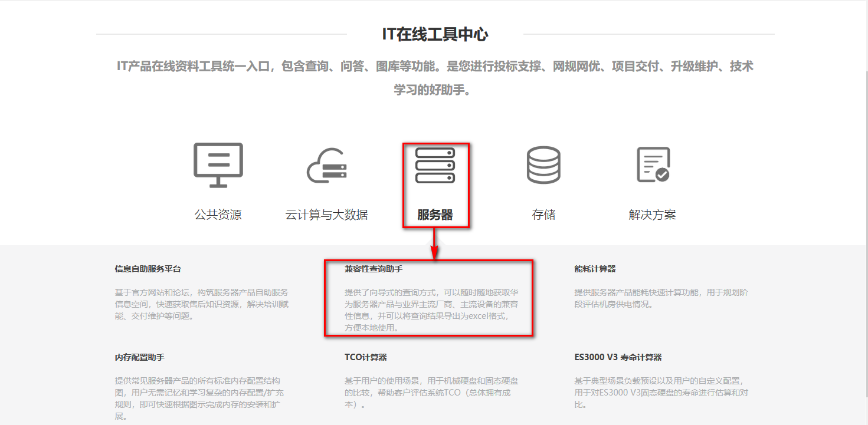Click the description starting 基于典型场景负载预设

point(661,393)
